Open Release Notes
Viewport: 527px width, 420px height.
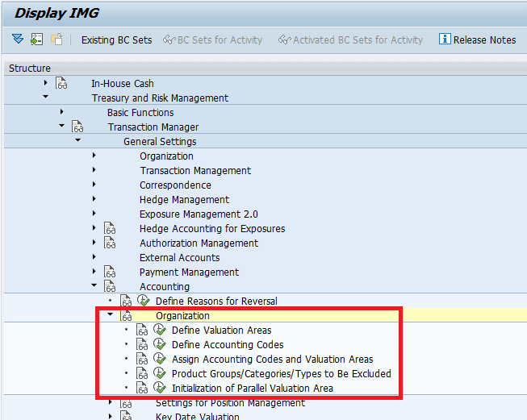coord(477,40)
